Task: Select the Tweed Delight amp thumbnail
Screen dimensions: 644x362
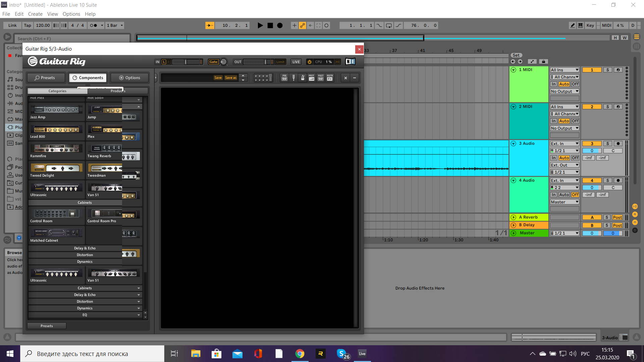Action: point(56,168)
